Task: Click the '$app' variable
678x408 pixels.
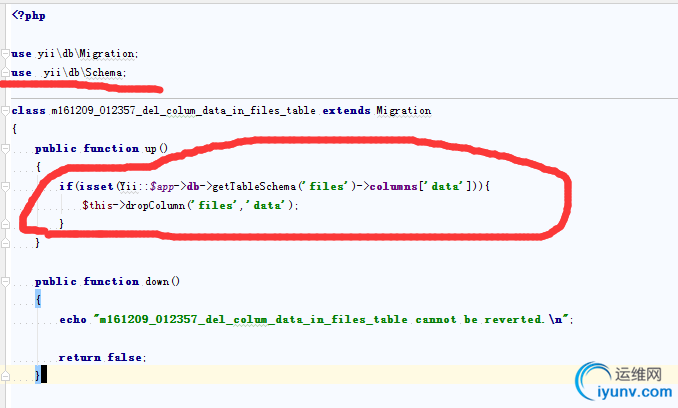Action: pos(162,187)
